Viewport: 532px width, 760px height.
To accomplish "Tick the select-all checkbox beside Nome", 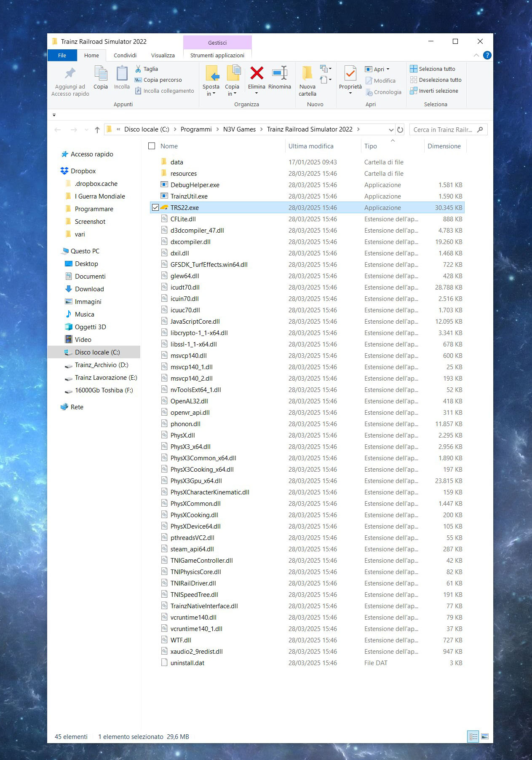I will click(x=152, y=146).
